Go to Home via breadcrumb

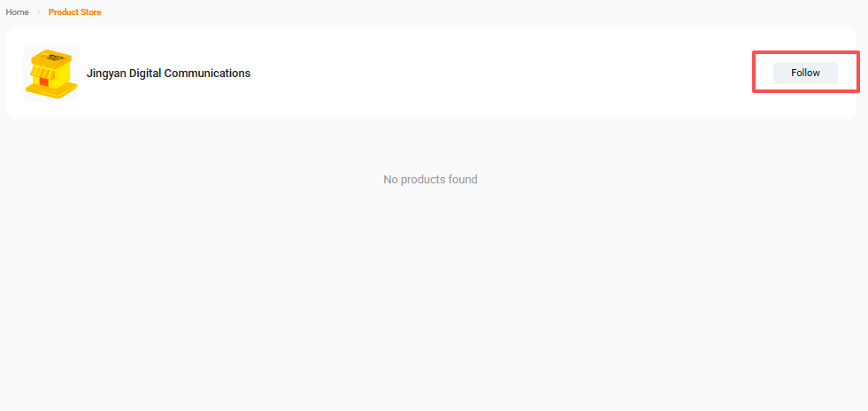click(x=18, y=12)
